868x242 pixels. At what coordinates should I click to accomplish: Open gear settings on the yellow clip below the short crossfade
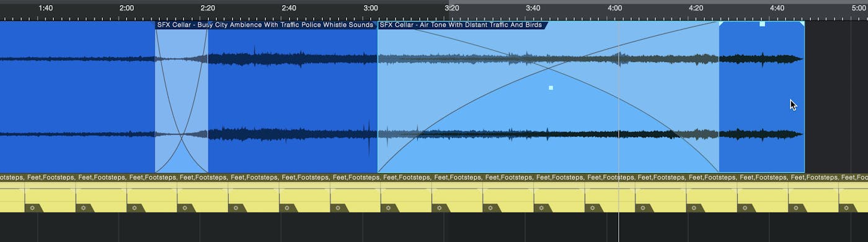click(185, 208)
